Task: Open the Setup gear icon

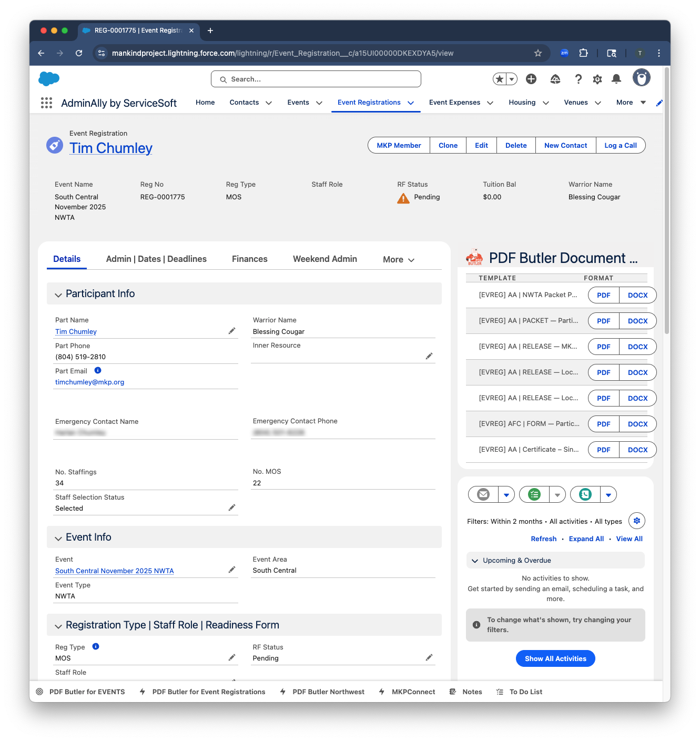Action: pos(597,79)
